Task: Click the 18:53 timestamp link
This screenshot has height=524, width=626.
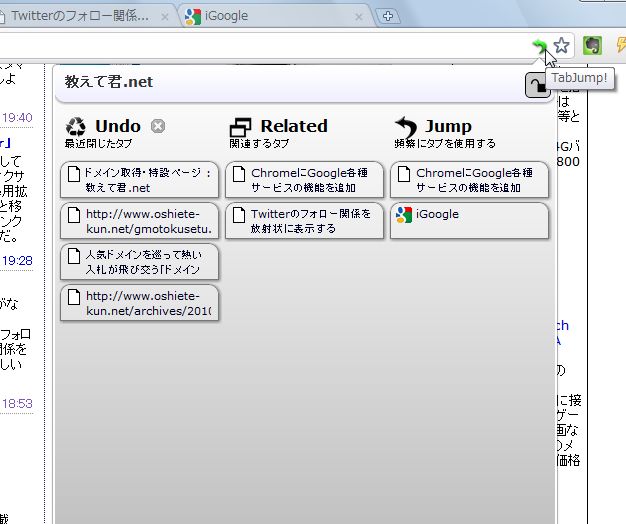Action: [x=17, y=404]
